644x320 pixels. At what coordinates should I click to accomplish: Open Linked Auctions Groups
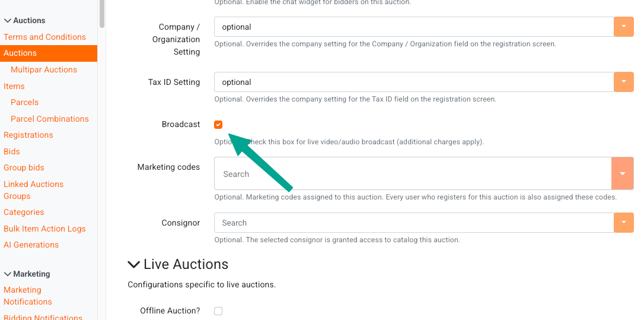coord(34,190)
